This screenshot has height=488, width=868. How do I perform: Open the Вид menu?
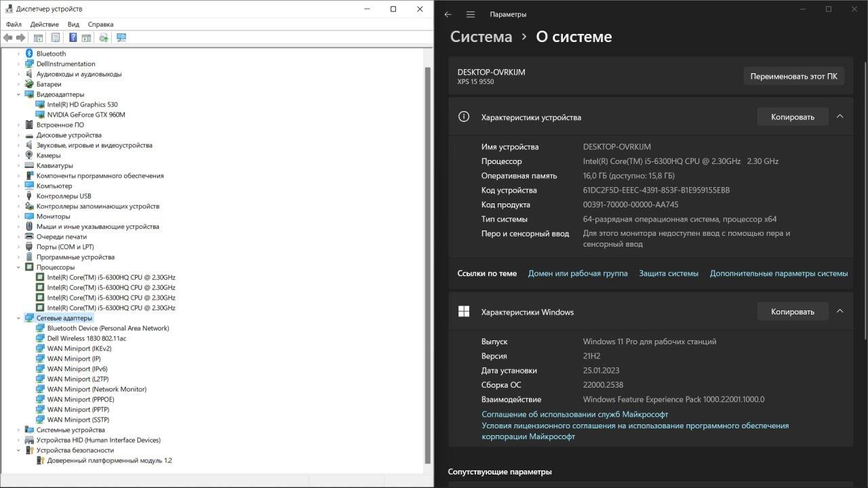pyautogui.click(x=73, y=24)
